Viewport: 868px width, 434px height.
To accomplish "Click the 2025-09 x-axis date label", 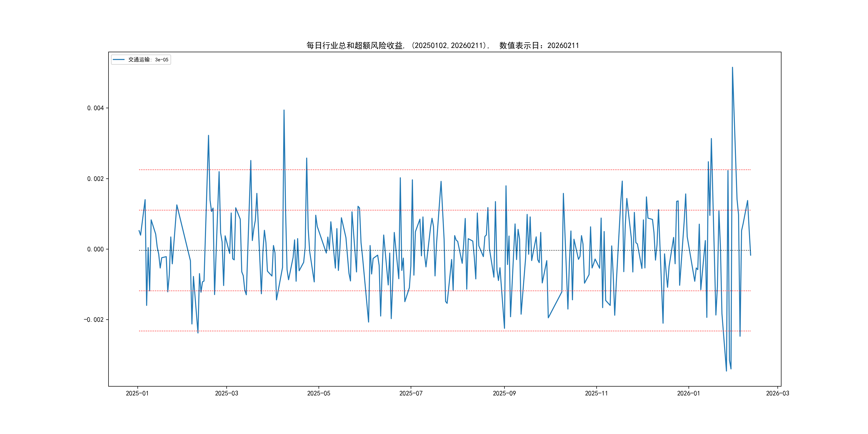I will click(504, 393).
